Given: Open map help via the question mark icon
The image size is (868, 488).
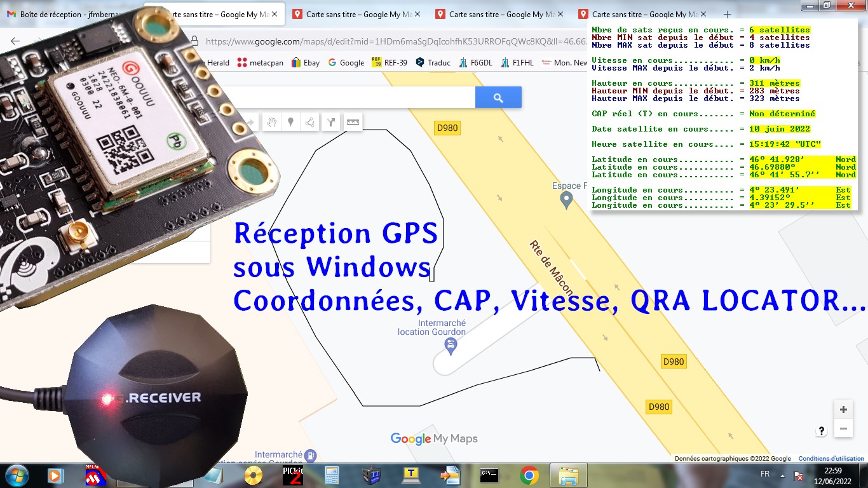Looking at the screenshot, I should pos(820,430).
